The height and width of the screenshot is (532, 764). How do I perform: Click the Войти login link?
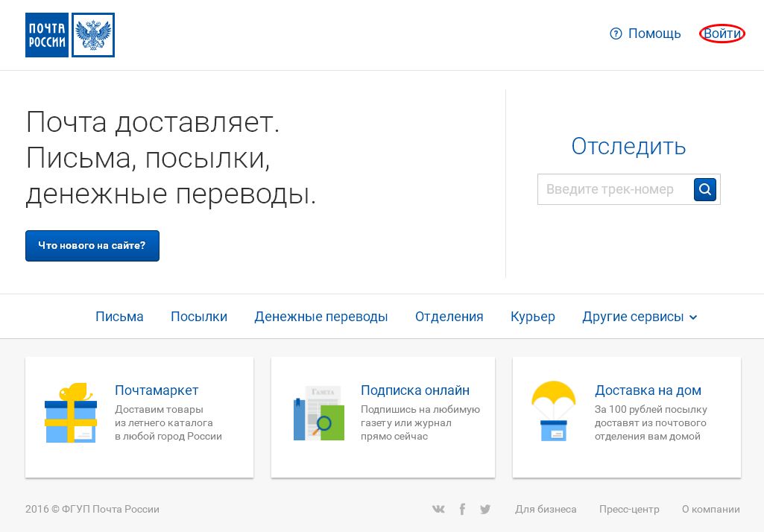click(722, 34)
